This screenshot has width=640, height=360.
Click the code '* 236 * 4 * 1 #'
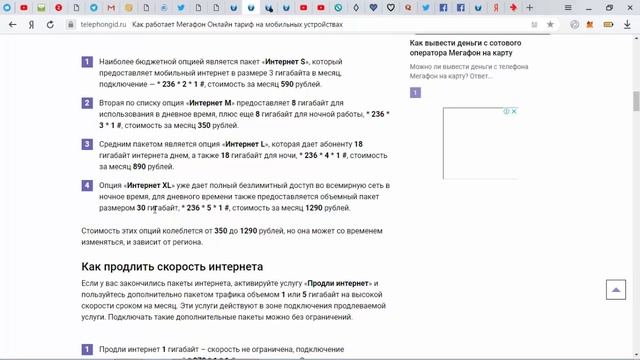[x=323, y=155]
